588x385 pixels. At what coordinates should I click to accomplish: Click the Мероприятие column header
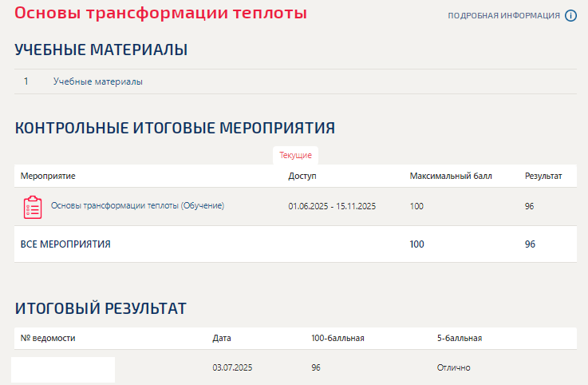(48, 176)
